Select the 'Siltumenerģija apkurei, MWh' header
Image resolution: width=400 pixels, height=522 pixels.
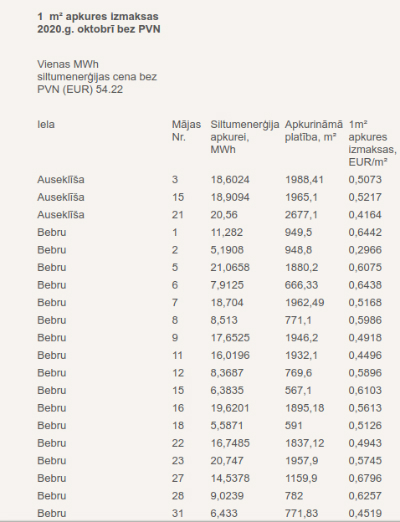click(245, 137)
